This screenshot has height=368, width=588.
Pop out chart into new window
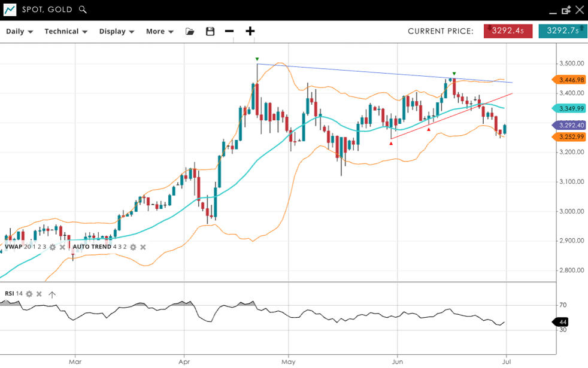566,10
